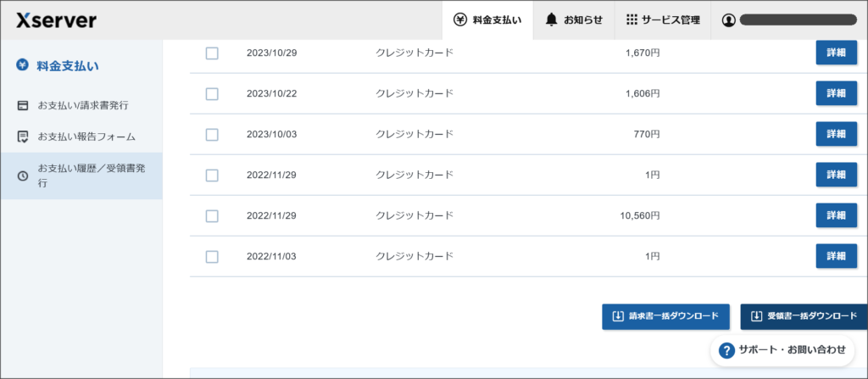Screen dimensions: 868x379
Task: Check the 2023/10/29 payment row checkbox
Action: tap(212, 53)
